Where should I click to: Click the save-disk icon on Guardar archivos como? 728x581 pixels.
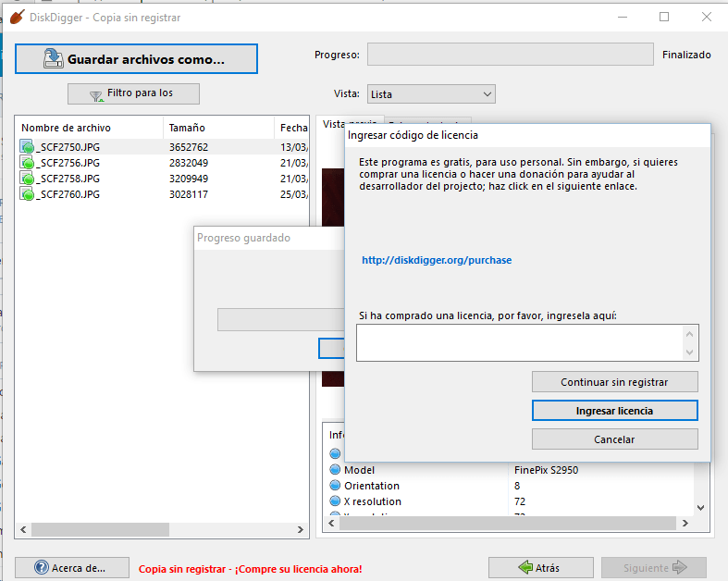pos(53,59)
